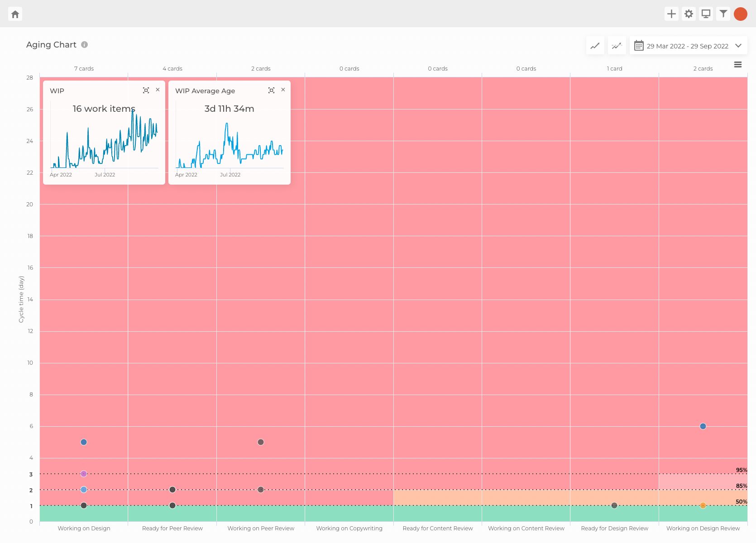Close the WIP widget
The height and width of the screenshot is (543, 756).
(x=158, y=90)
